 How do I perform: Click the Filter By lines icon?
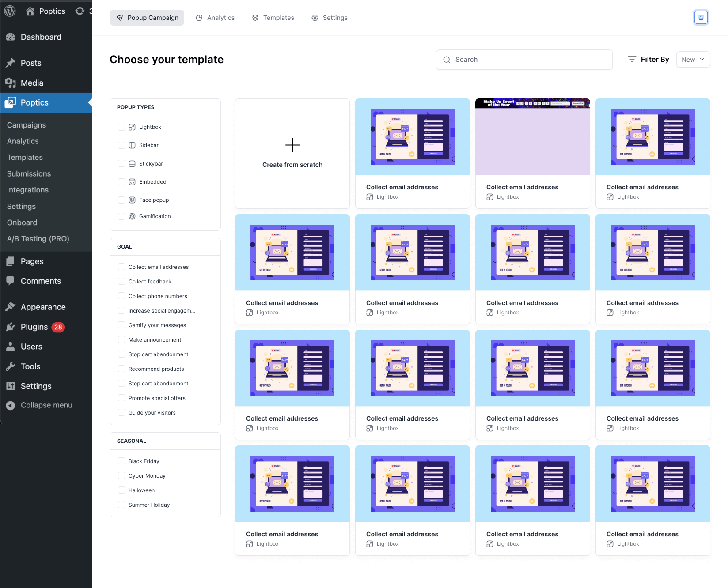[632, 59]
